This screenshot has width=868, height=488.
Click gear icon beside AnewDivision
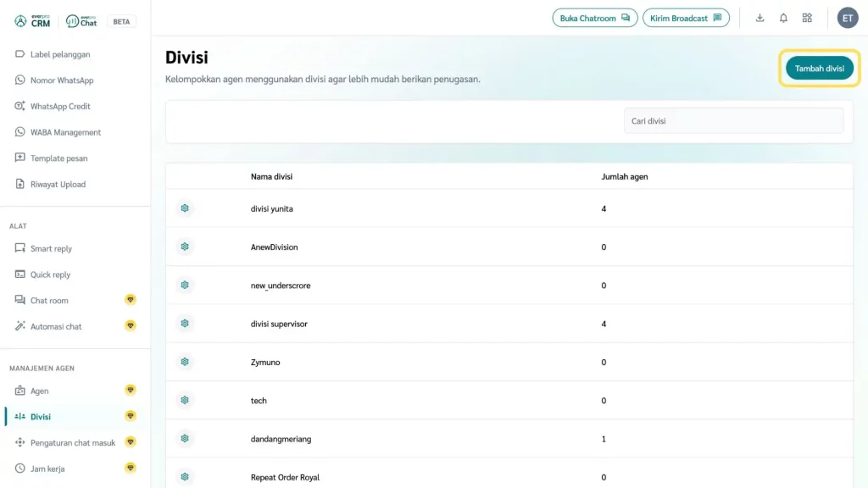coord(185,247)
